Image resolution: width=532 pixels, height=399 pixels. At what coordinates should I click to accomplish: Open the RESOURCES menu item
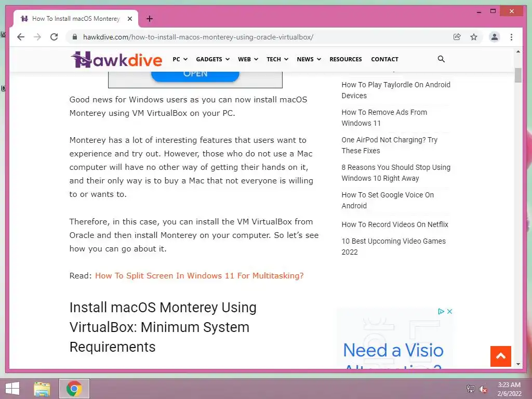coord(345,59)
